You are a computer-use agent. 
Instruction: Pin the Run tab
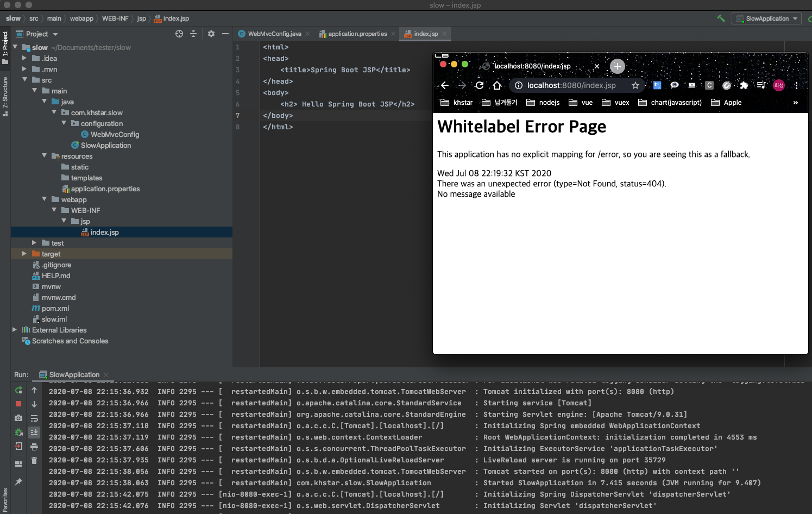18,482
